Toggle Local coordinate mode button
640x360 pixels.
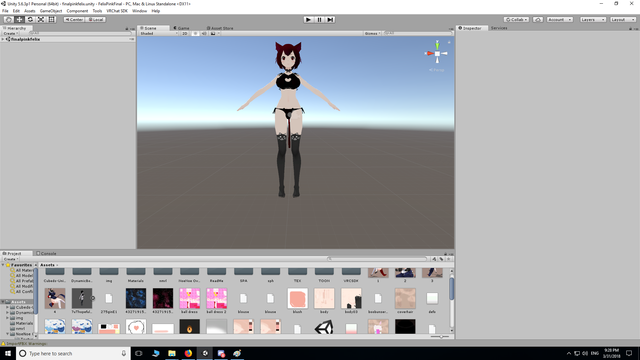[x=96, y=20]
